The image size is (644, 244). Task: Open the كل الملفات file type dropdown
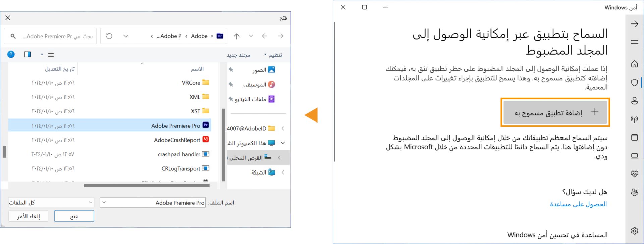click(51, 202)
